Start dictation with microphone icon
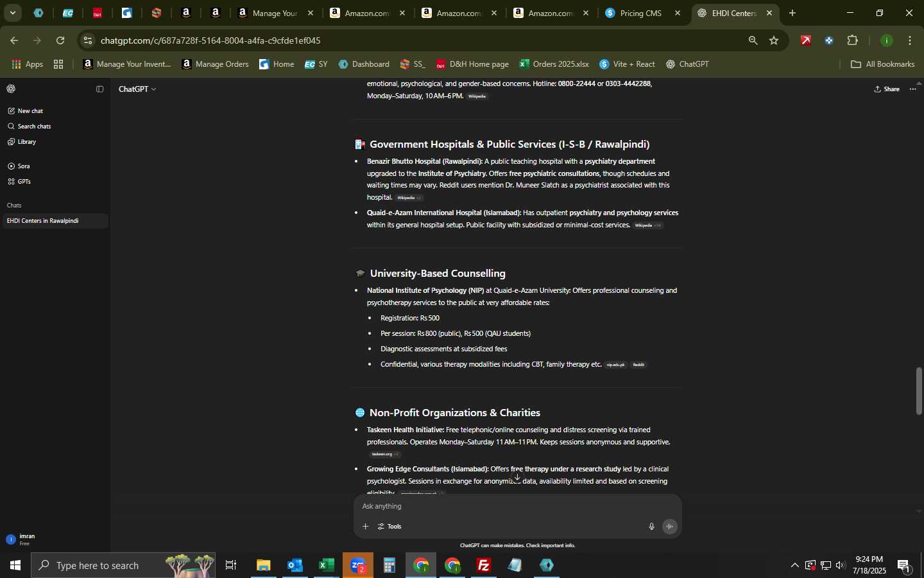This screenshot has height=578, width=924. [651, 527]
